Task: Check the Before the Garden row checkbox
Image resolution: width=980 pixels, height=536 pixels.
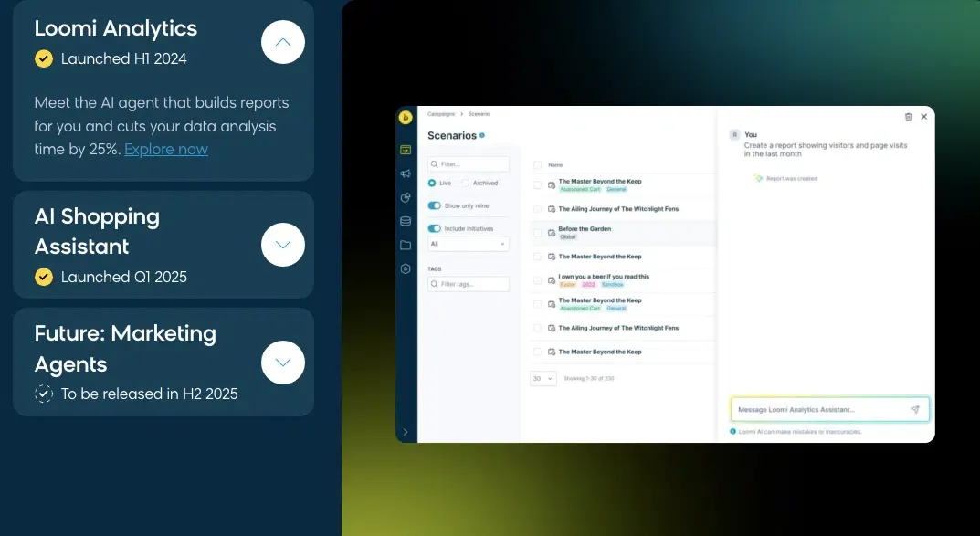Action: click(537, 233)
